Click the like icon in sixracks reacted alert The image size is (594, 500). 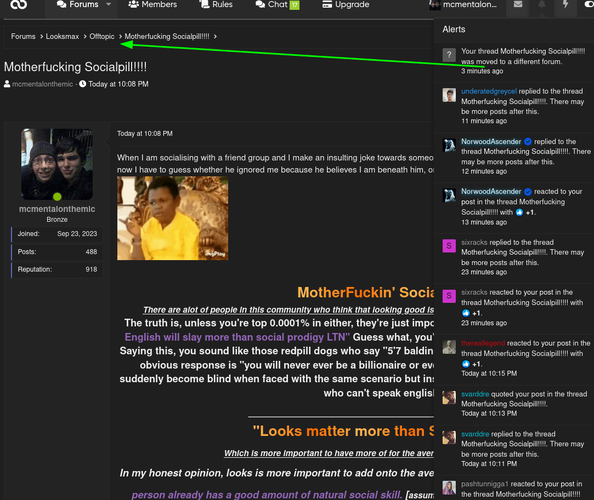[466, 313]
